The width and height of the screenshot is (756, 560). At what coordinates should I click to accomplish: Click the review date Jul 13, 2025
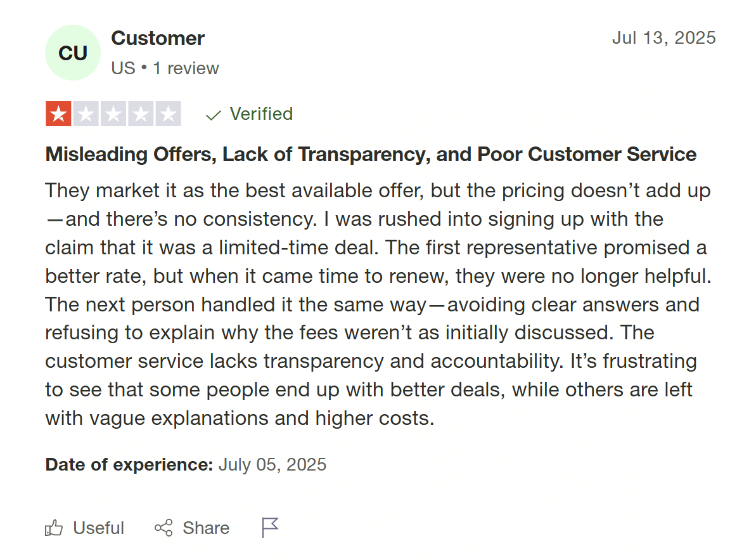[x=663, y=38]
